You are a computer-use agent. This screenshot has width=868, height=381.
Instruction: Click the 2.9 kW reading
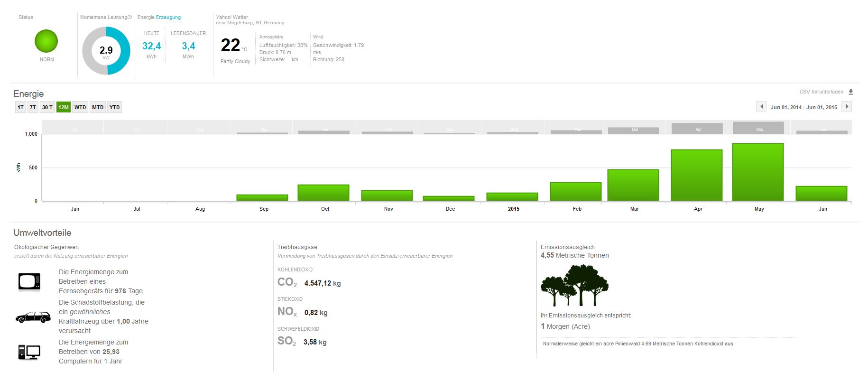coord(106,52)
